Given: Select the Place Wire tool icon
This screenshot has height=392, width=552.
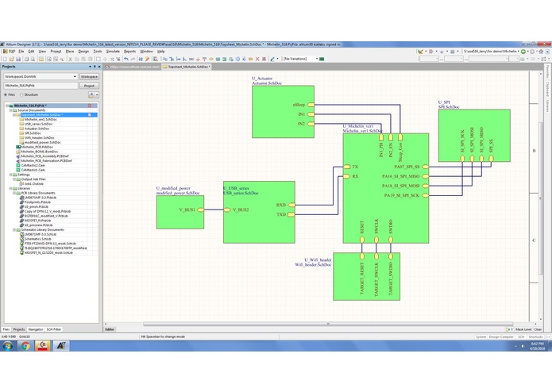Looking at the screenshot, I should click(164, 59).
